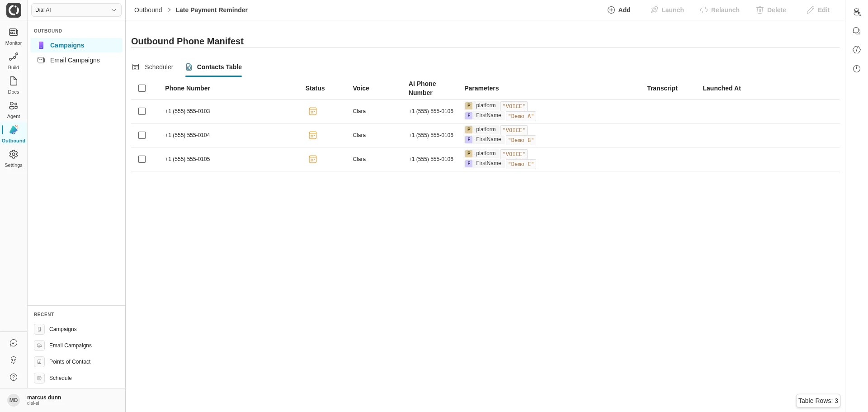Click the Edit button

point(818,10)
